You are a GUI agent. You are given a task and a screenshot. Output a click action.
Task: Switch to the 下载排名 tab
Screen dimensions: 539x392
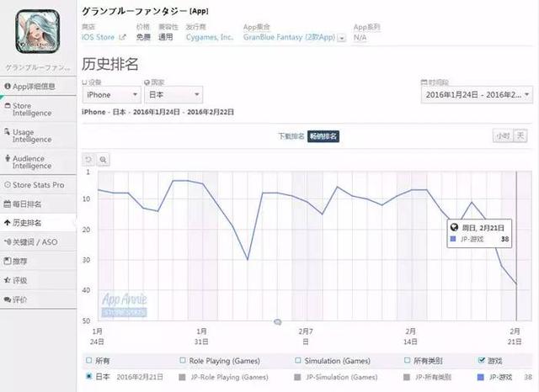click(x=291, y=136)
